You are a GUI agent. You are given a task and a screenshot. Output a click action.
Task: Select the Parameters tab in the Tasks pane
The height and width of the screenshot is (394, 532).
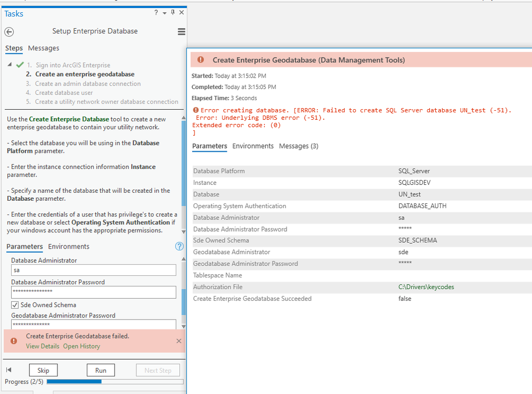pos(24,247)
